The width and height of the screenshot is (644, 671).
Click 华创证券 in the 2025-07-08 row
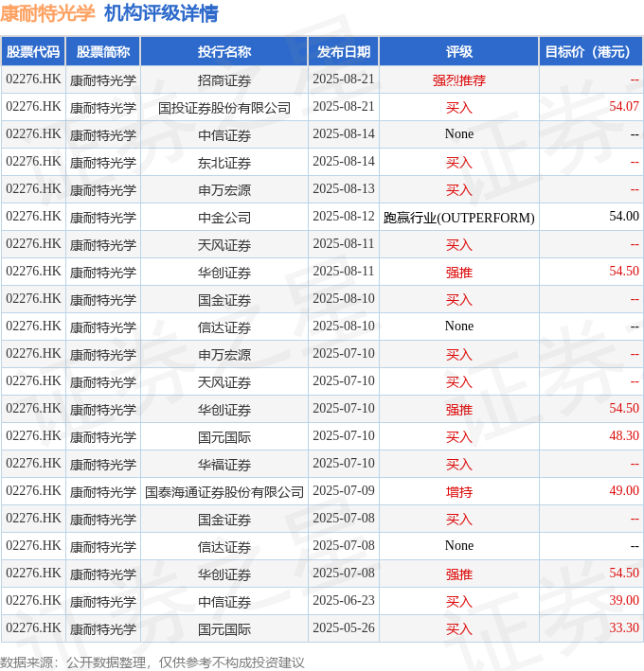224,574
